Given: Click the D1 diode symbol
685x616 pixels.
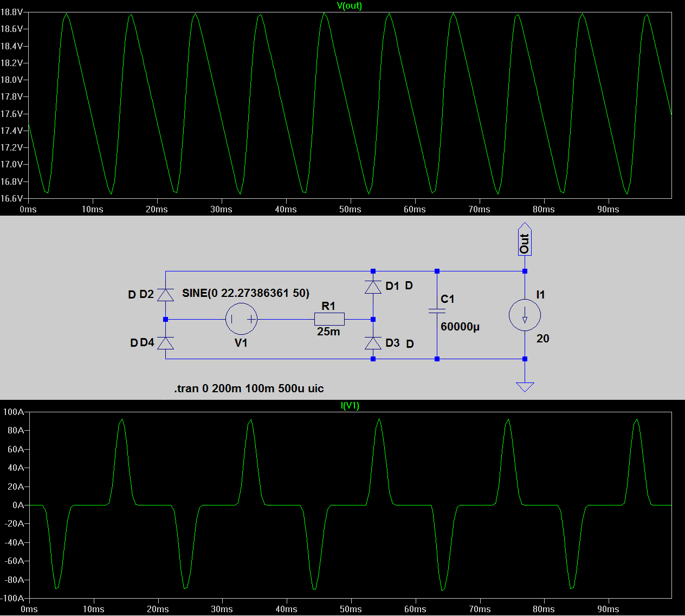Looking at the screenshot, I should 373,287.
